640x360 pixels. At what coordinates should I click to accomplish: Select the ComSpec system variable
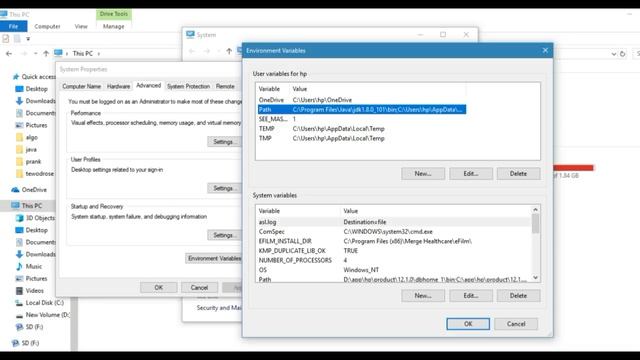point(394,231)
